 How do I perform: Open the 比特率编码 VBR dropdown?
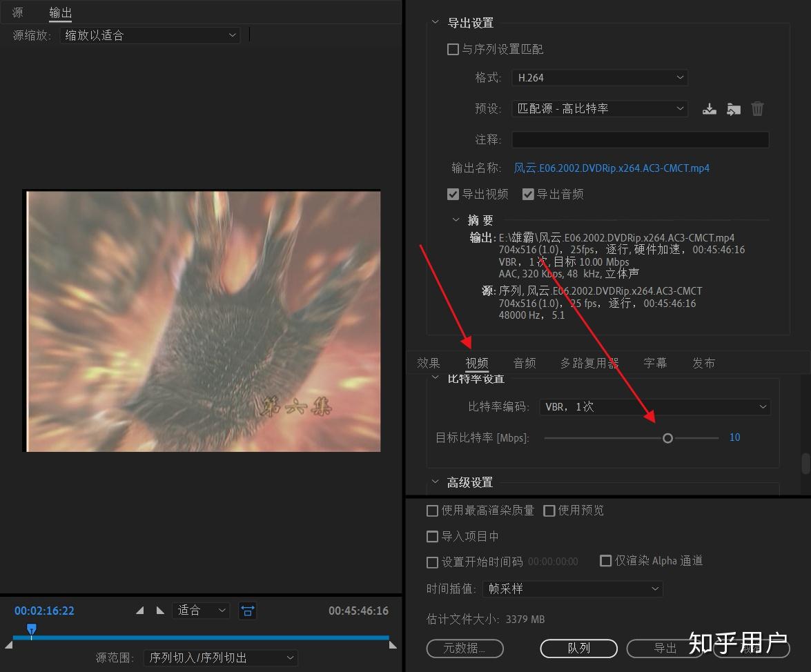[x=655, y=407]
